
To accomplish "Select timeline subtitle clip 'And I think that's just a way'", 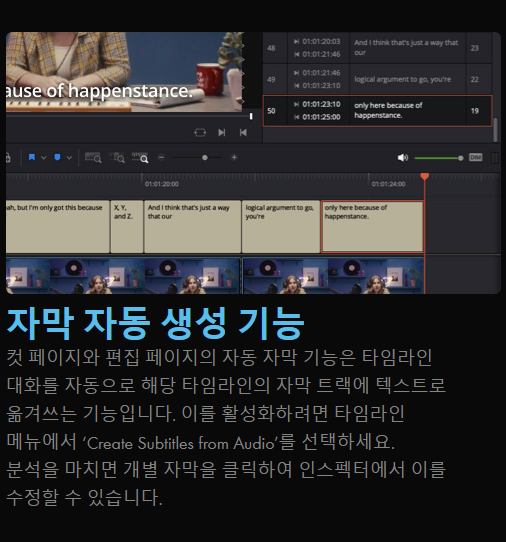I will coord(193,227).
